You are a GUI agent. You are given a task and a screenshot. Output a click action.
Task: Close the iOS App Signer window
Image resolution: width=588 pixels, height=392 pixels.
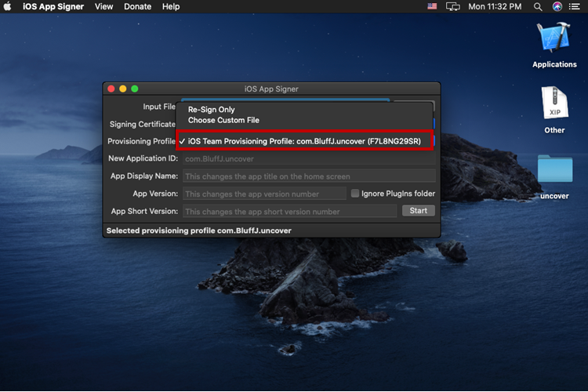[111, 89]
